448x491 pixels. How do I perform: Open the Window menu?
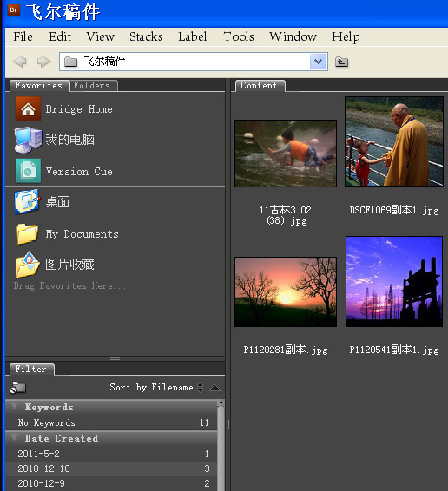tap(293, 36)
